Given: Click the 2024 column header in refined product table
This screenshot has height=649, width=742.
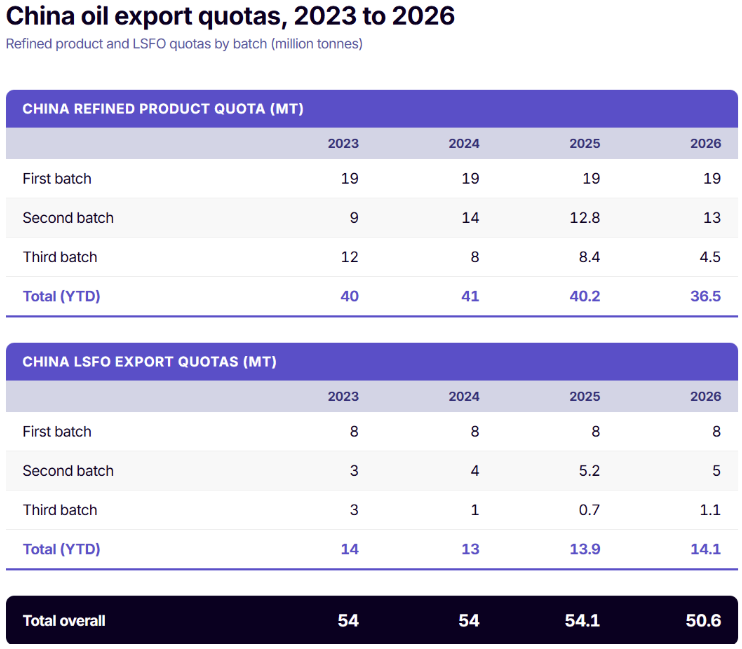Looking at the screenshot, I should tap(464, 143).
